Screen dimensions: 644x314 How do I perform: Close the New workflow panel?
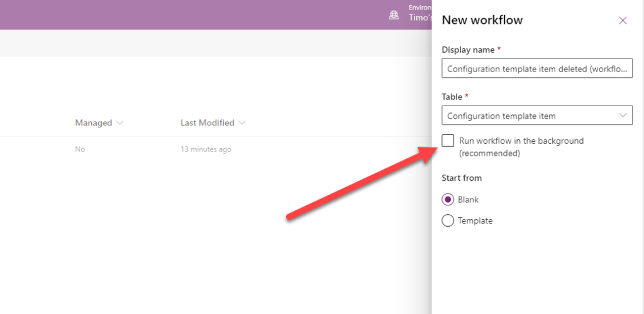[623, 20]
